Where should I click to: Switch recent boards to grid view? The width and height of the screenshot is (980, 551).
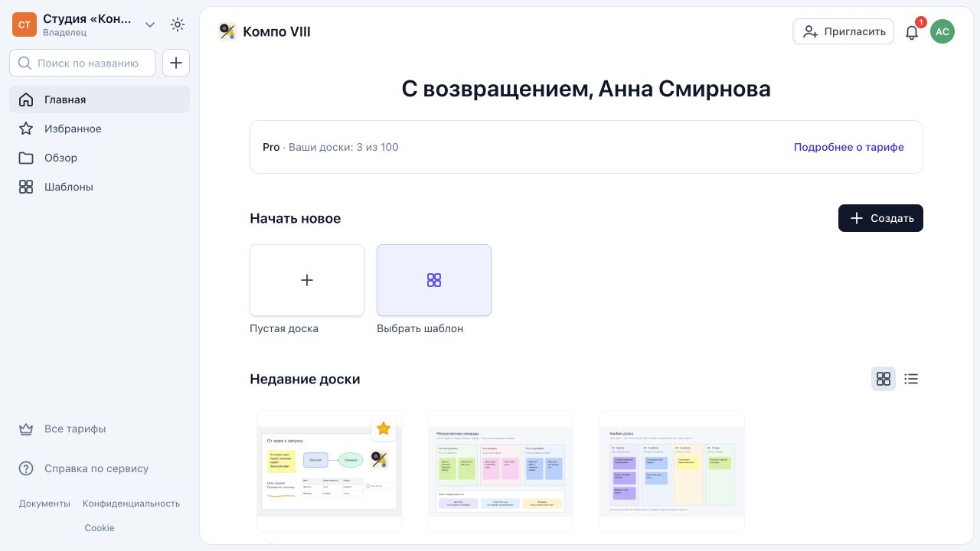point(884,379)
